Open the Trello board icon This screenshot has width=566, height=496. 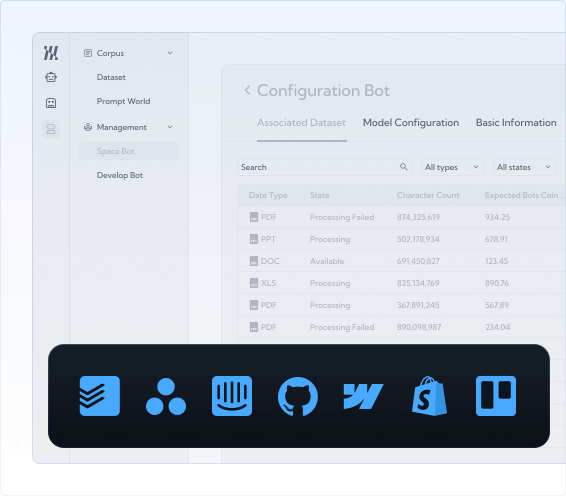[x=496, y=396]
